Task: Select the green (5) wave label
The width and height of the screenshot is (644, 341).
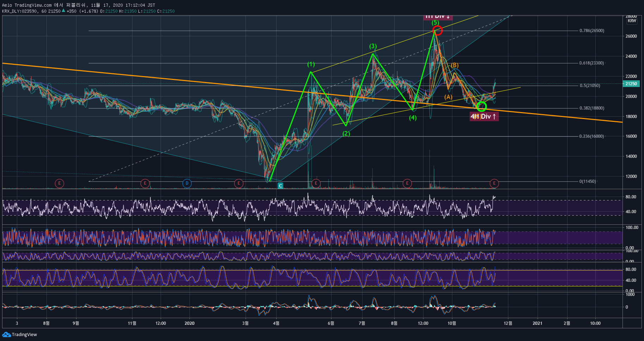Action: pyautogui.click(x=435, y=23)
